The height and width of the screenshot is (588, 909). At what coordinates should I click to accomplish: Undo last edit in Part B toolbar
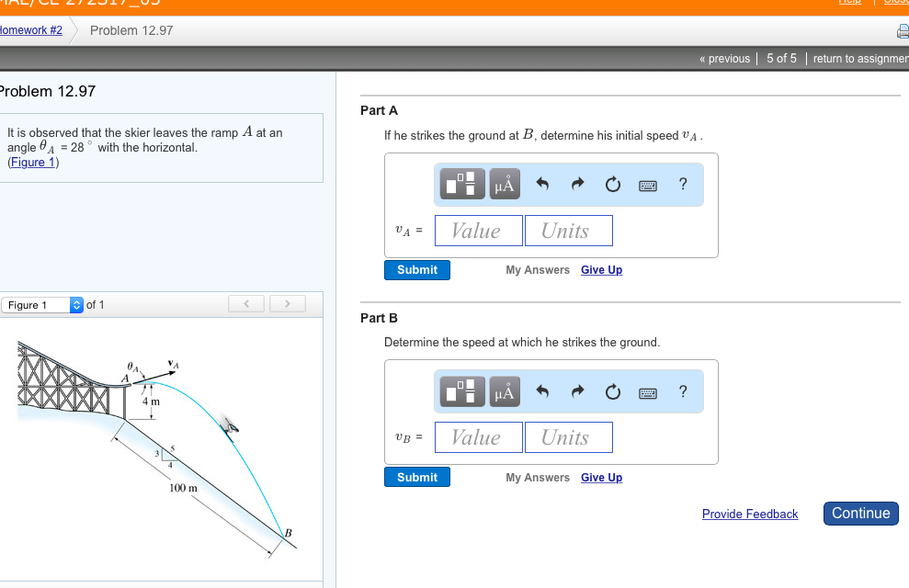click(x=542, y=391)
